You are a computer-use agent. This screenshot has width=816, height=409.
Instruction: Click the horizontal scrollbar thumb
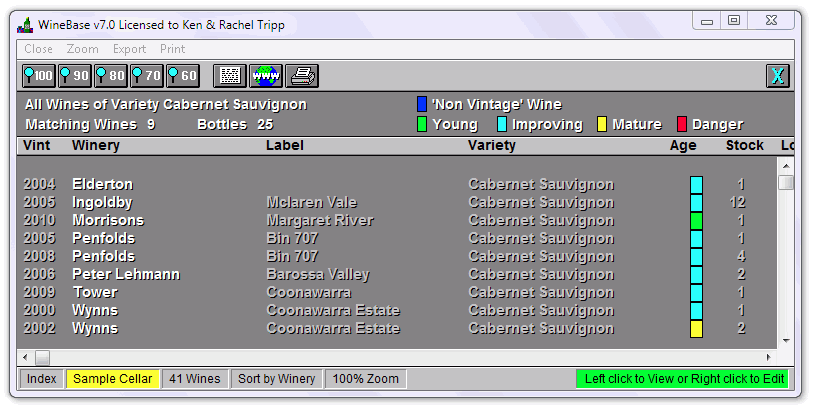42,357
